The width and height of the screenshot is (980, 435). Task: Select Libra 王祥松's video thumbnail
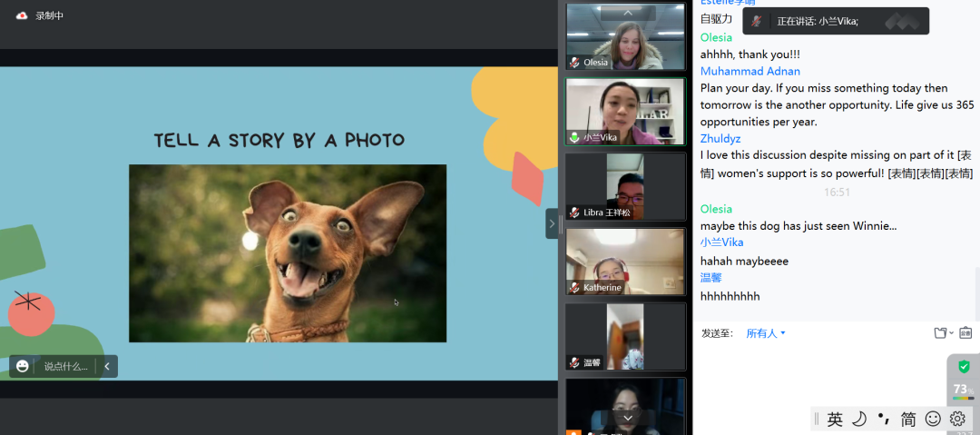point(625,186)
